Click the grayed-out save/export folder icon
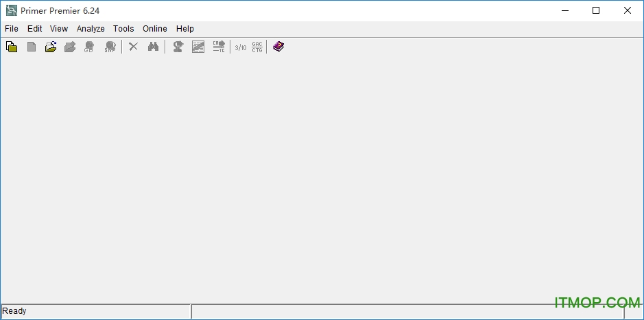The width and height of the screenshot is (644, 320). 70,47
